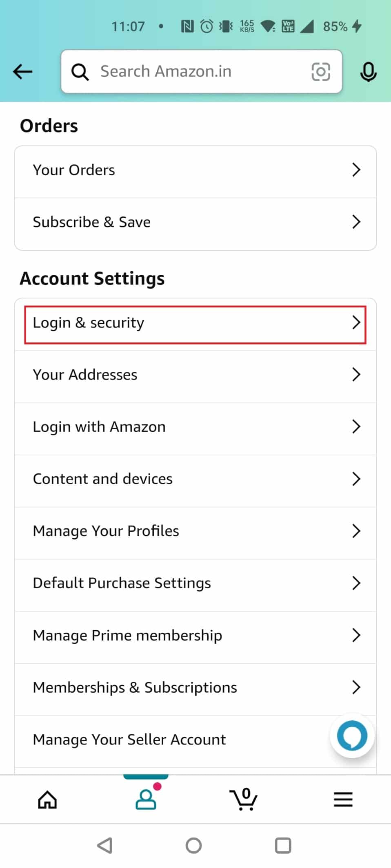391x868 pixels.
Task: Open the camera search lens icon
Action: click(321, 71)
